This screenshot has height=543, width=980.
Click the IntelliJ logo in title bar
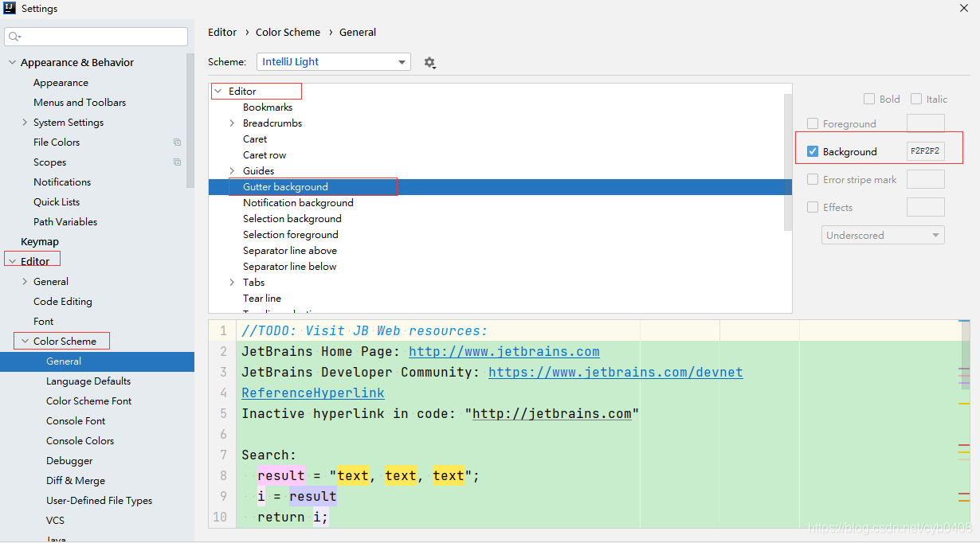(9, 9)
